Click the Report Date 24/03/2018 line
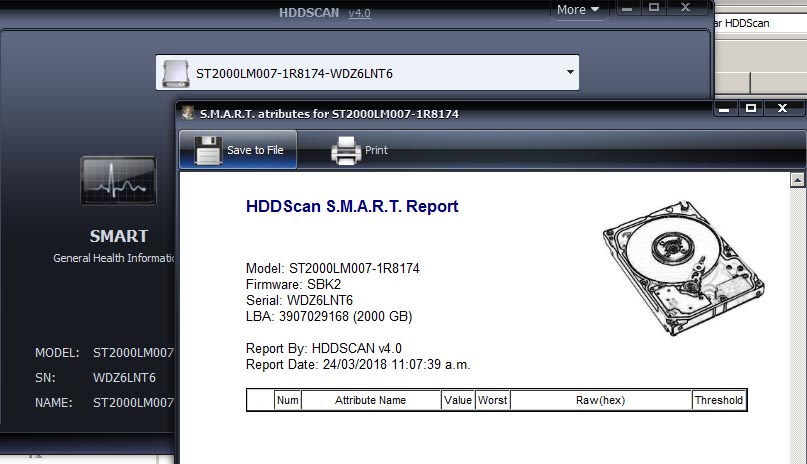Viewport: 807px width, 464px height. tap(358, 365)
